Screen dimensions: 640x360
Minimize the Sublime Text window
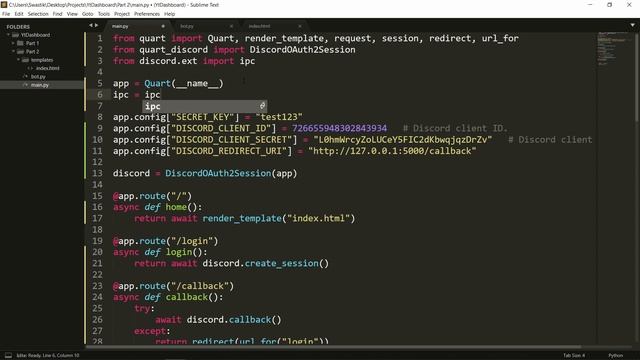(x=590, y=4)
